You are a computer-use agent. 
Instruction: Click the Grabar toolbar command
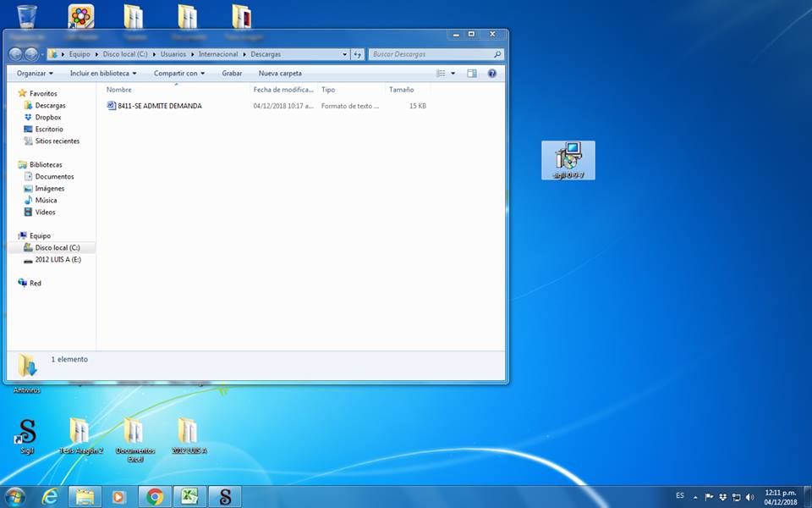(x=232, y=74)
